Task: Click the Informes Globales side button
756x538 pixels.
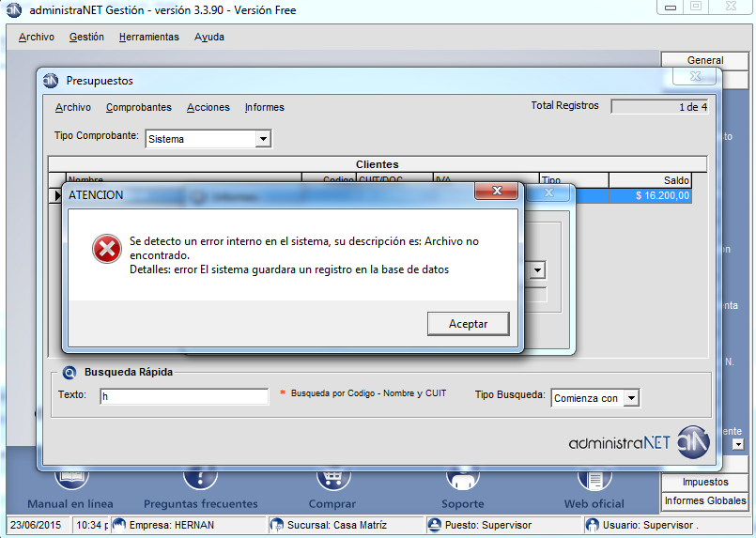Action: point(705,500)
